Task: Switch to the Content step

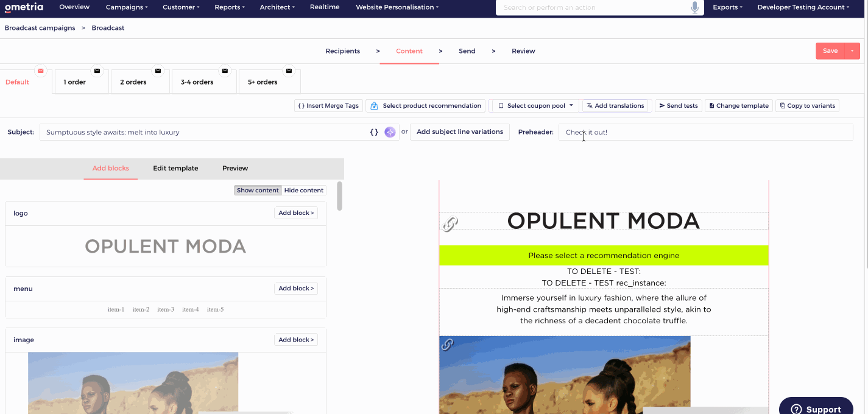Action: coord(409,51)
